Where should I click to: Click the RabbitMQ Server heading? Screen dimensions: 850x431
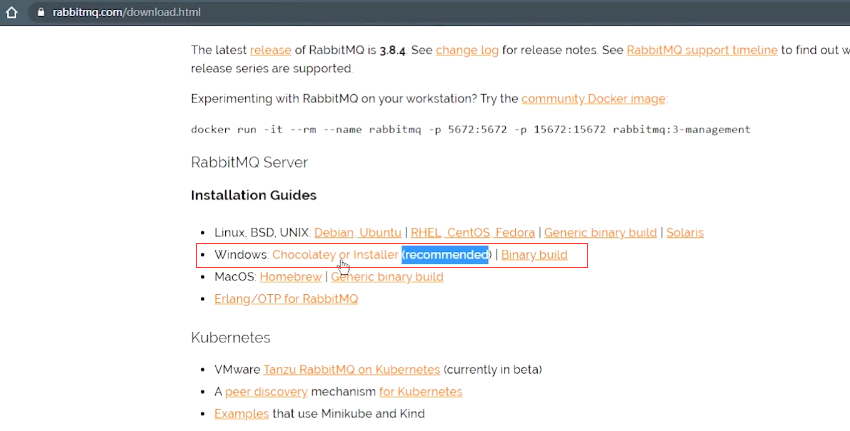tap(249, 163)
